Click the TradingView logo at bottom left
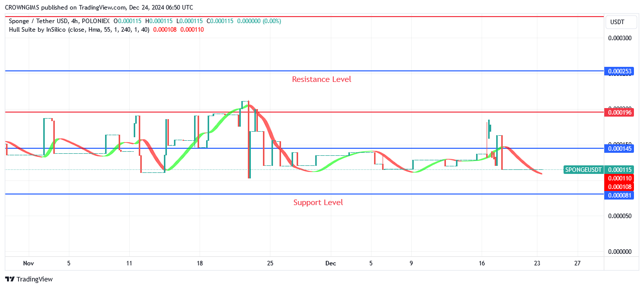Image resolution: width=644 pixels, height=288 pixels. 29,279
